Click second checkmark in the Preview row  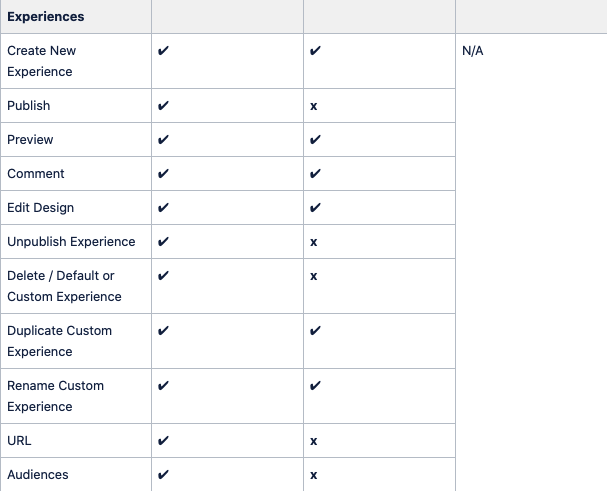(x=315, y=139)
